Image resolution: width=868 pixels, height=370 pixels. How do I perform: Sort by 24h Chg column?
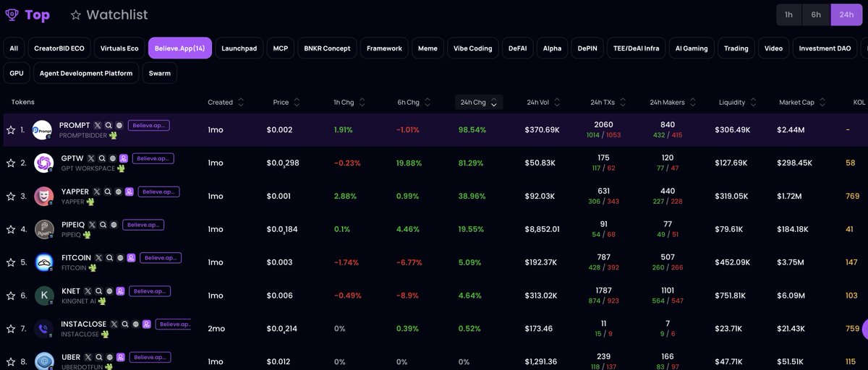[x=478, y=102]
